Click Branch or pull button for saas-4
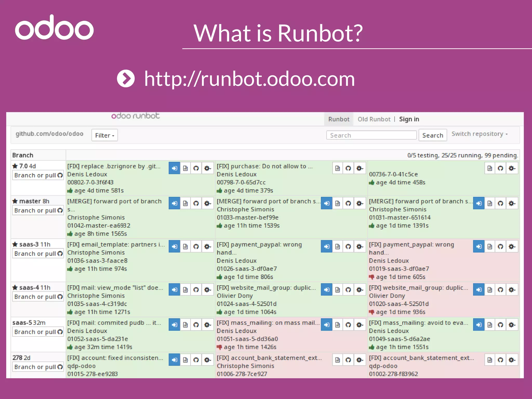The image size is (532, 399). pyautogui.click(x=38, y=297)
